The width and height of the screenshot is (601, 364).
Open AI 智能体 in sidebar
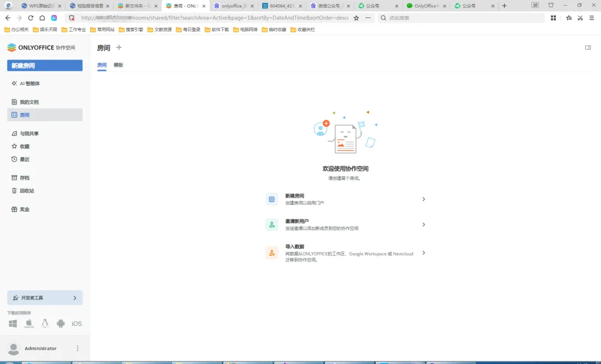pyautogui.click(x=45, y=83)
